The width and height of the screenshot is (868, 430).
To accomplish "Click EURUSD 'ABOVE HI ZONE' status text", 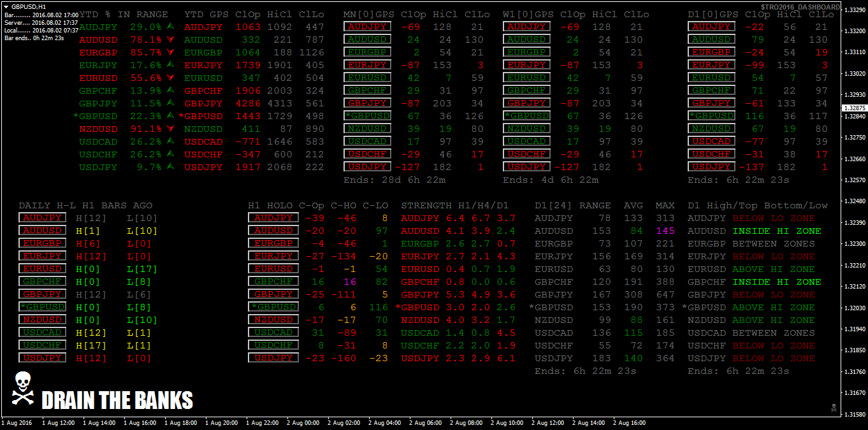I will [x=774, y=269].
